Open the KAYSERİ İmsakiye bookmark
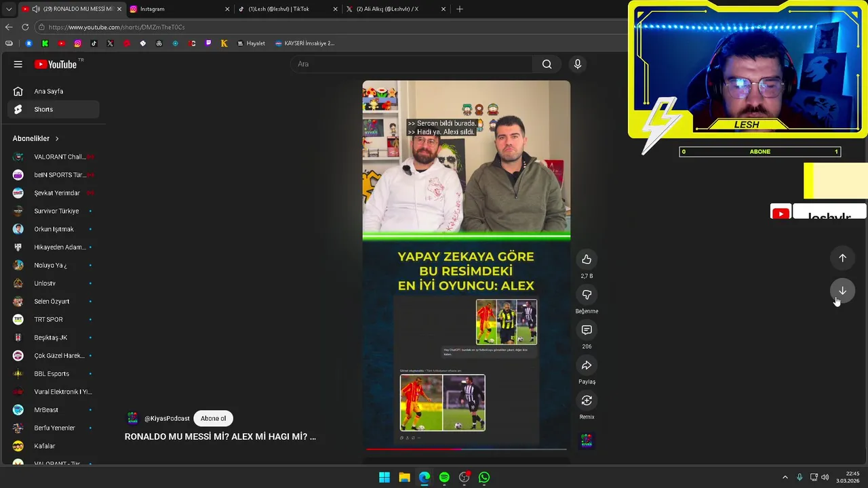Screen dimensions: 868x488 (304, 43)
